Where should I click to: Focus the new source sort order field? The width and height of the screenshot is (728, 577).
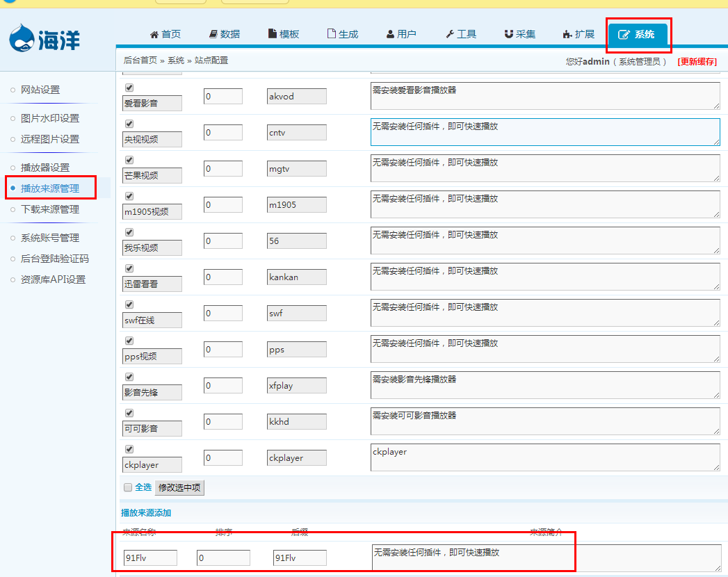pyautogui.click(x=223, y=558)
